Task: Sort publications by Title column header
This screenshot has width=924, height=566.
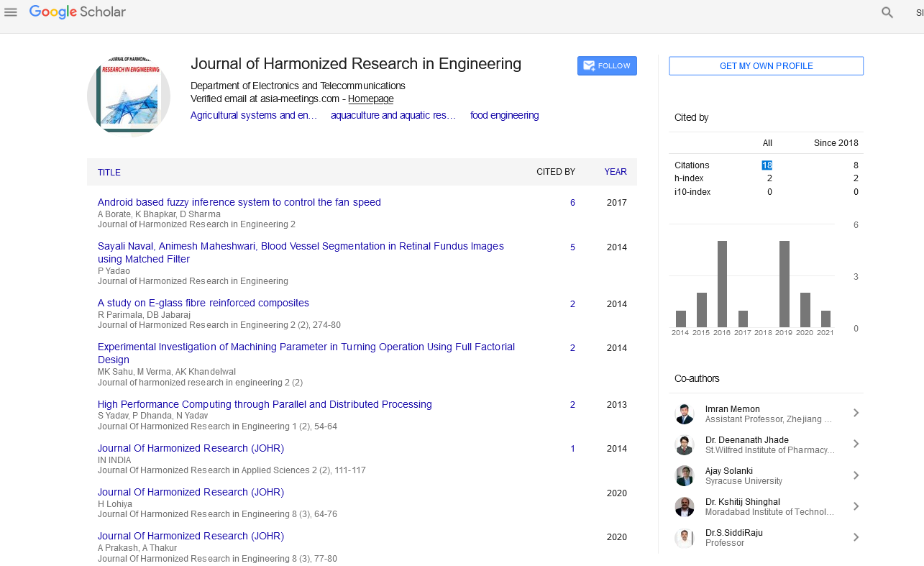Action: coord(109,173)
